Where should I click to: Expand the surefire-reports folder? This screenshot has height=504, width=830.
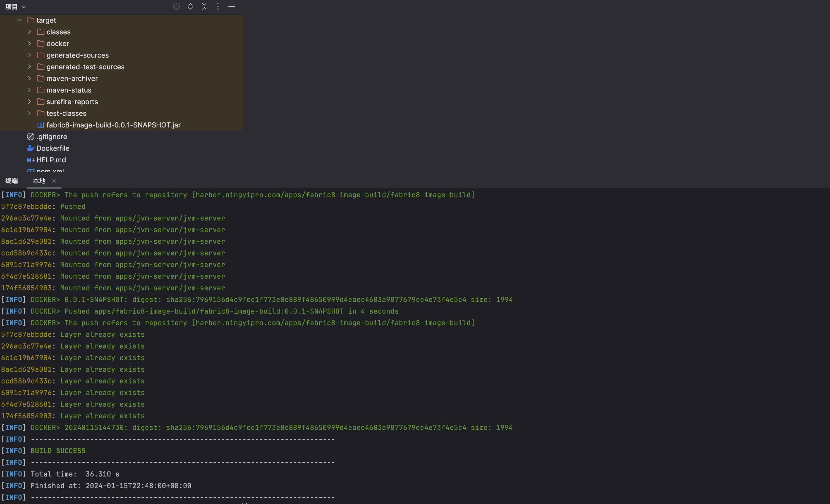[x=29, y=102]
